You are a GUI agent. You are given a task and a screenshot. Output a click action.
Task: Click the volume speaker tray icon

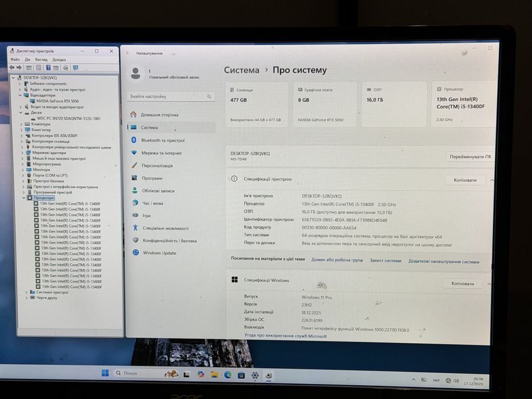tap(456, 381)
